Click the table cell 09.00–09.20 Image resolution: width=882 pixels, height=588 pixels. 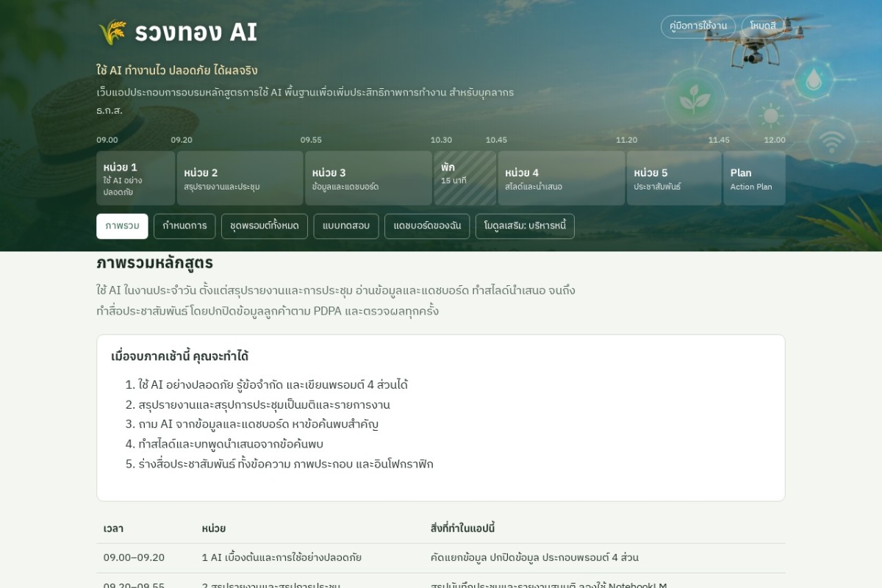[134, 558]
